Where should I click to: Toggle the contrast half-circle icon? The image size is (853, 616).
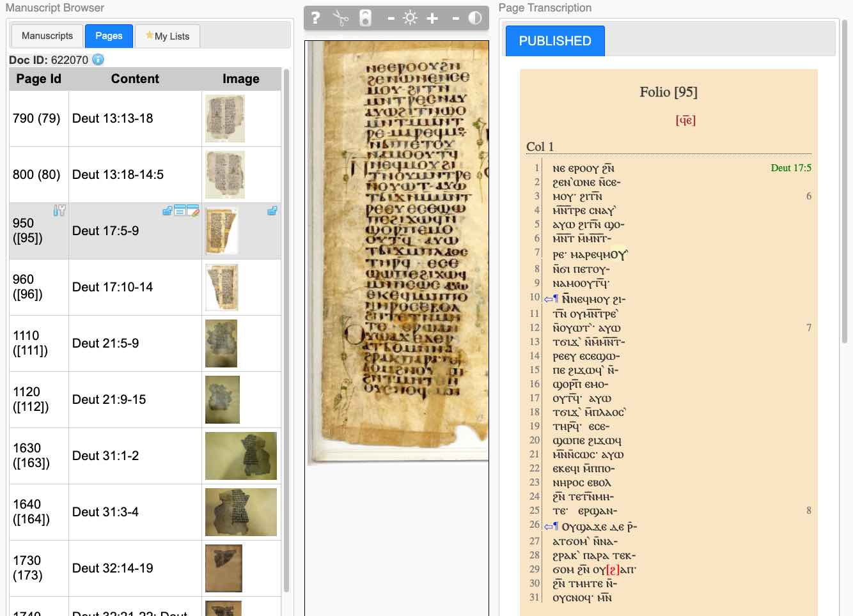(x=475, y=18)
